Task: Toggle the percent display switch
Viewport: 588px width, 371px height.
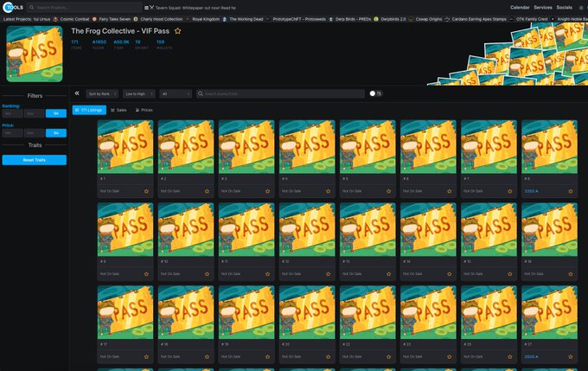Action: pyautogui.click(x=375, y=93)
